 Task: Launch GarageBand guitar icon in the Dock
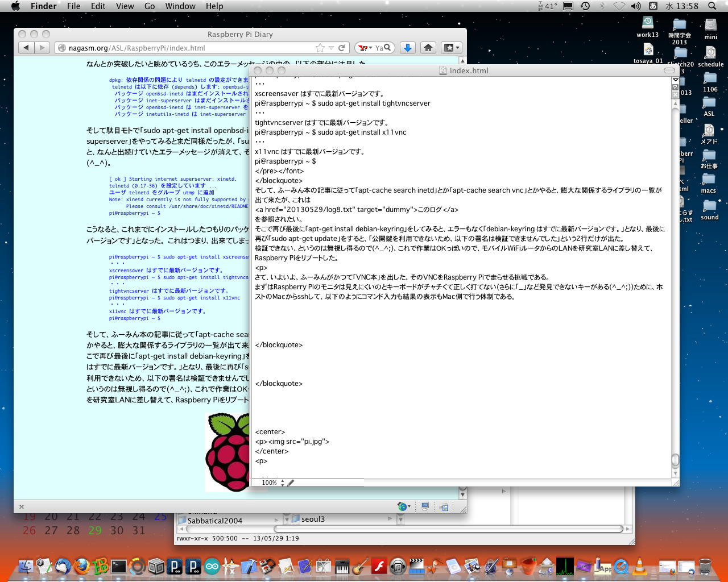pyautogui.click(x=360, y=566)
